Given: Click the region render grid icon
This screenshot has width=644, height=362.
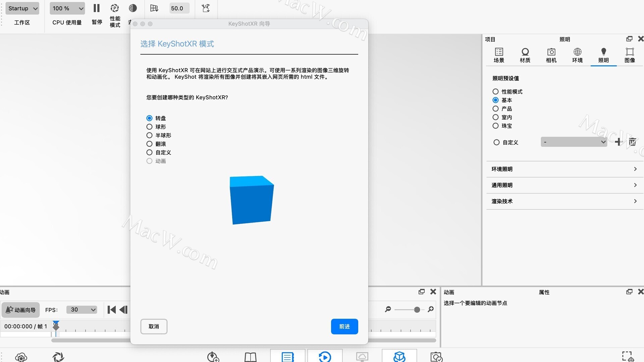Looking at the screenshot, I should pos(154,8).
